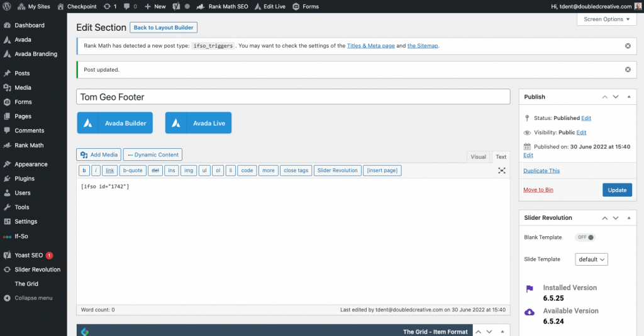Click the Slider Revolution quicktag
Image resolution: width=644 pixels, height=336 pixels.
tap(337, 170)
